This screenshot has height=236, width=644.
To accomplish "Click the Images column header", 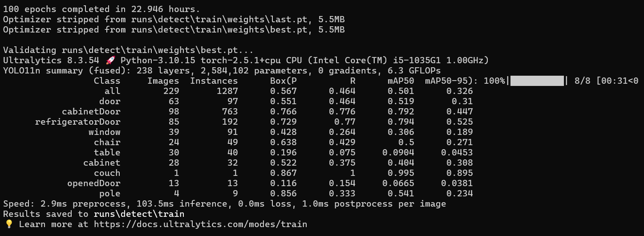I will click(x=163, y=81).
